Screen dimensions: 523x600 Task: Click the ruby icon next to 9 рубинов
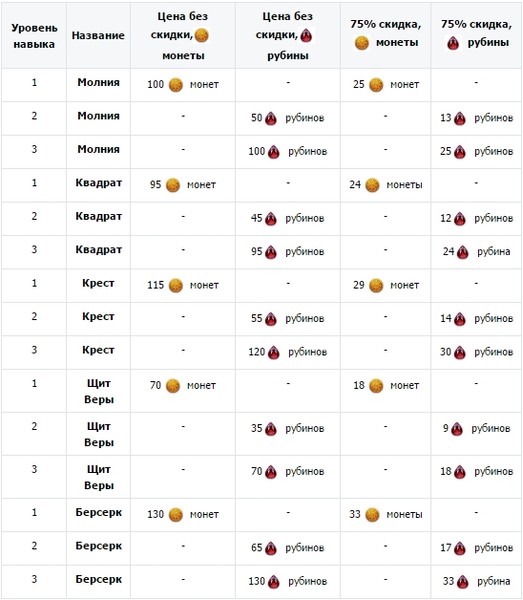(457, 429)
